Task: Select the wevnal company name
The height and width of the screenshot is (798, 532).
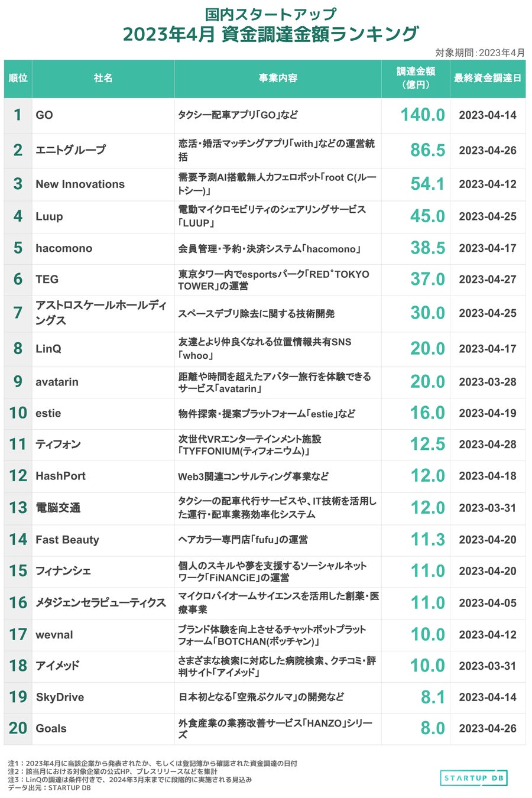Action: pyautogui.click(x=54, y=635)
